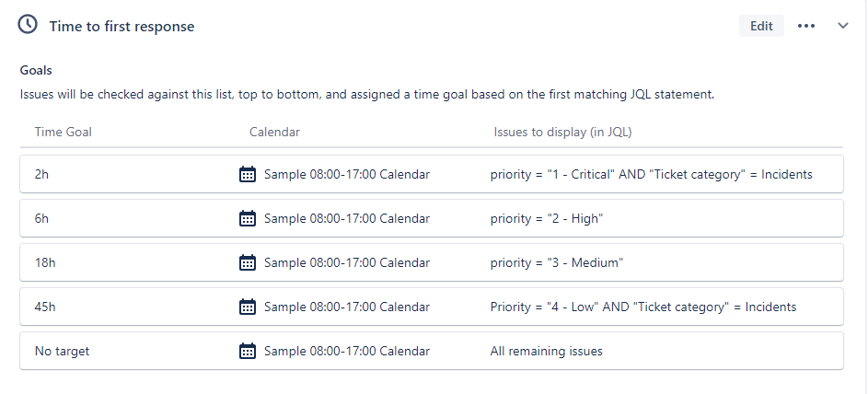Select the 2h time goal cell

41,174
